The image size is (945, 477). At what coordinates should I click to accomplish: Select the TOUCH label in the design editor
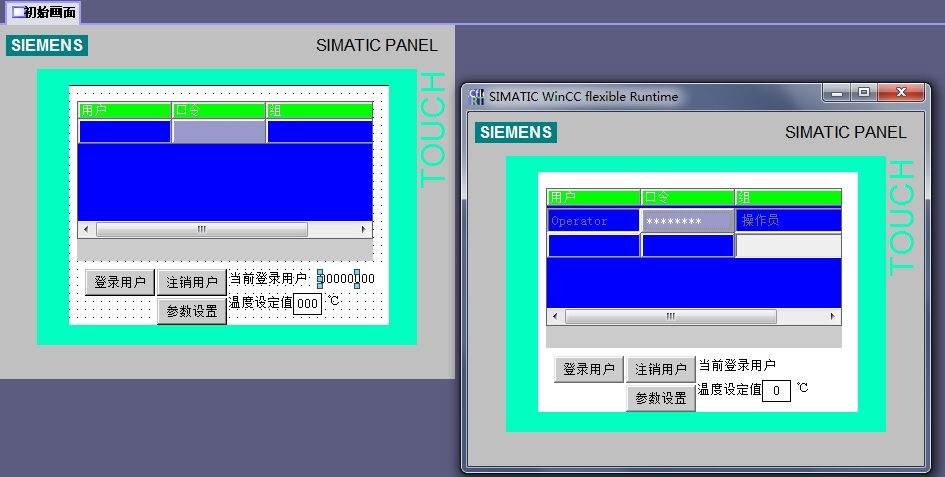coord(432,130)
